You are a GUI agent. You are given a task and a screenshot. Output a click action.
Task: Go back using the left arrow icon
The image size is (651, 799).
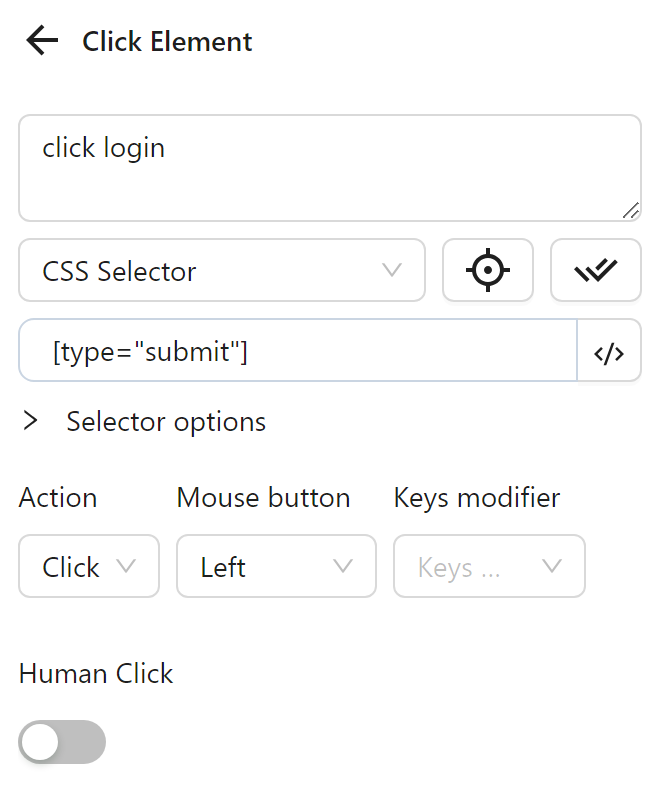coord(42,41)
